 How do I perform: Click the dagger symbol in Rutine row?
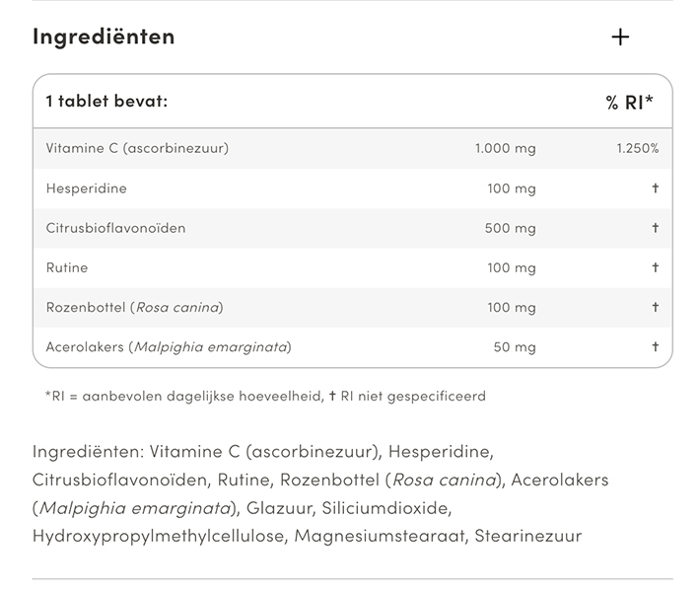pos(655,267)
